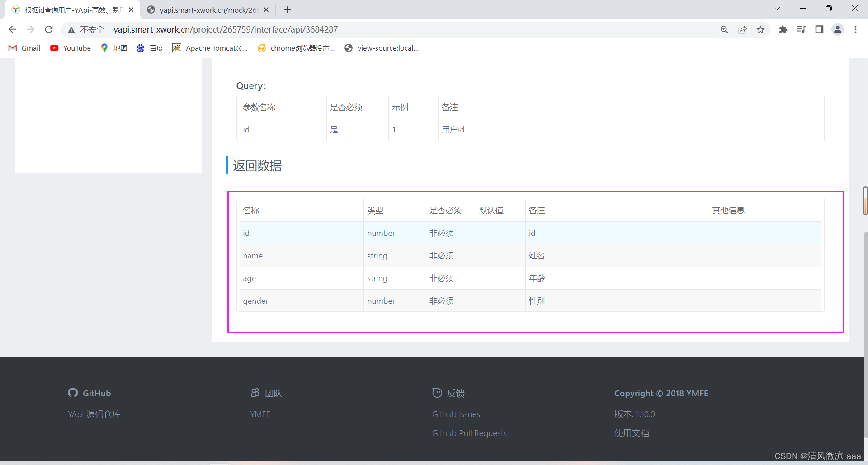Click the browser forward arrow
868x465 pixels.
[x=30, y=29]
